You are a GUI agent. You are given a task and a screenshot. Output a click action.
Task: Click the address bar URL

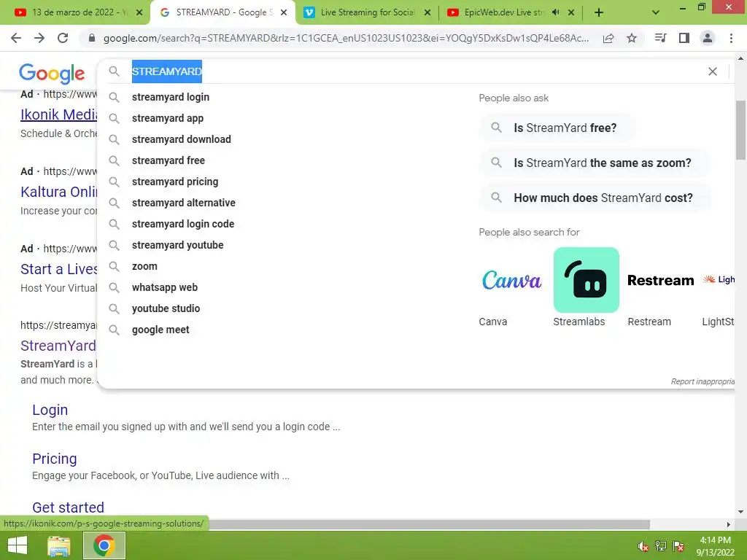[346, 38]
